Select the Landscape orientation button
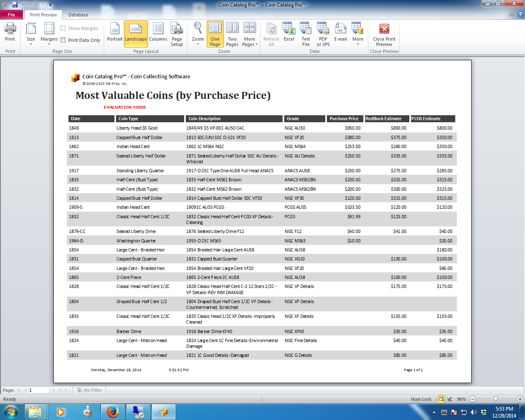 click(136, 34)
